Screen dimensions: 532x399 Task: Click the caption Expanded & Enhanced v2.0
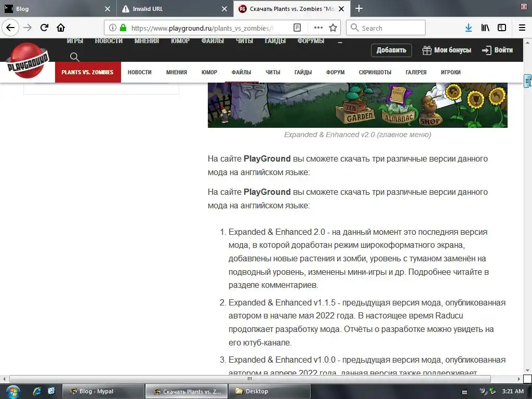[x=357, y=135]
